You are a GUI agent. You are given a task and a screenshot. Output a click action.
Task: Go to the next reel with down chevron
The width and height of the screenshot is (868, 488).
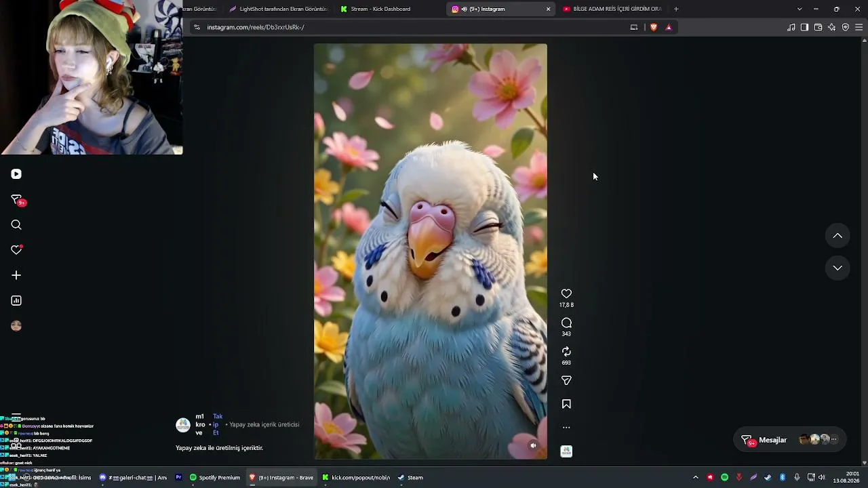coord(837,268)
